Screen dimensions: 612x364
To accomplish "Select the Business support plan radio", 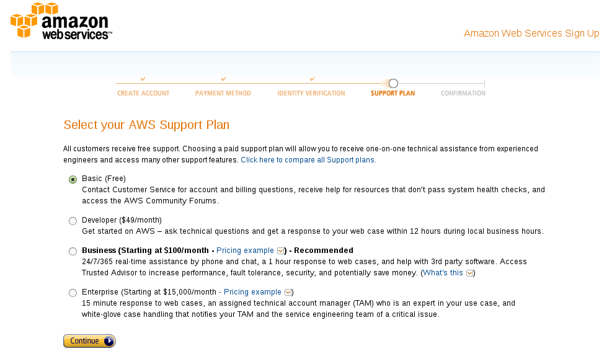I will [x=73, y=251].
